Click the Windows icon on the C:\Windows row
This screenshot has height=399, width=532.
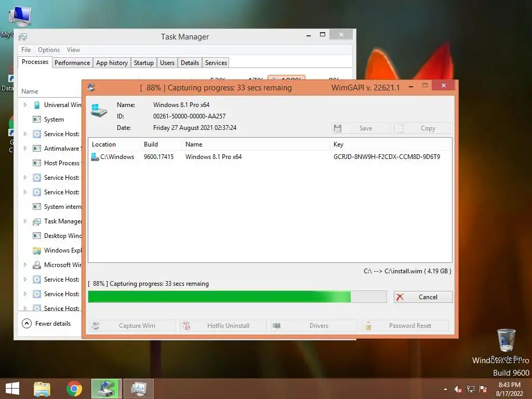95,157
